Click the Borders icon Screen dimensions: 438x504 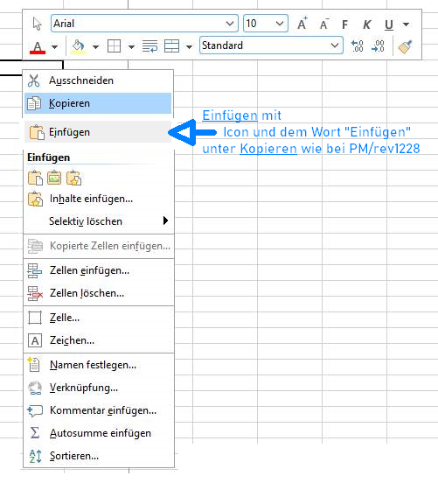[x=114, y=46]
